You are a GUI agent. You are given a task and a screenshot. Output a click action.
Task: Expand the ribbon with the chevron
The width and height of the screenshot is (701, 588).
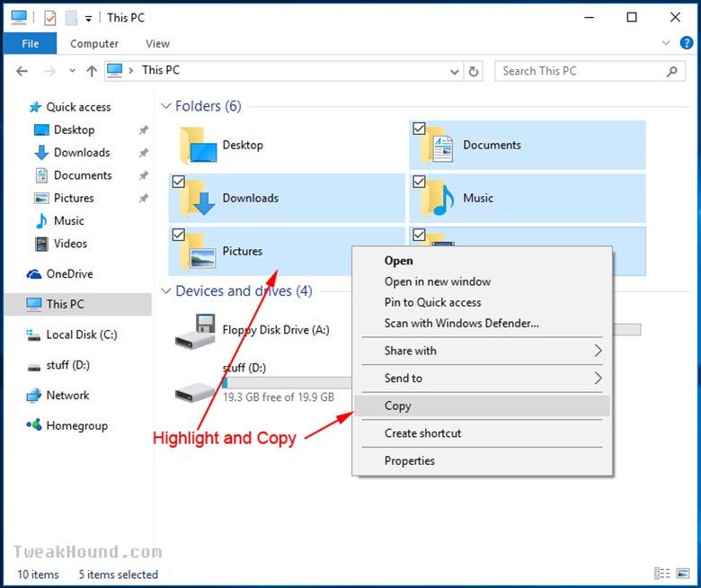(666, 43)
